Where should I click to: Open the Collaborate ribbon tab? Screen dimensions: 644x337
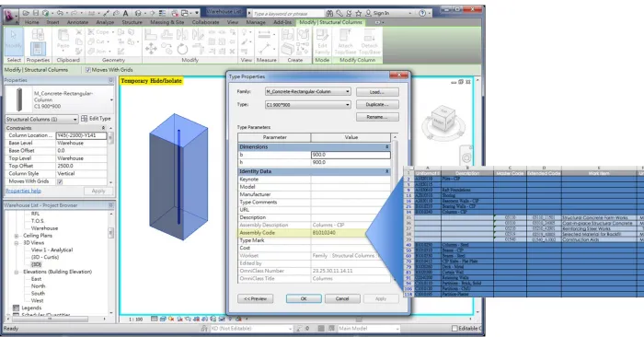pyautogui.click(x=205, y=22)
